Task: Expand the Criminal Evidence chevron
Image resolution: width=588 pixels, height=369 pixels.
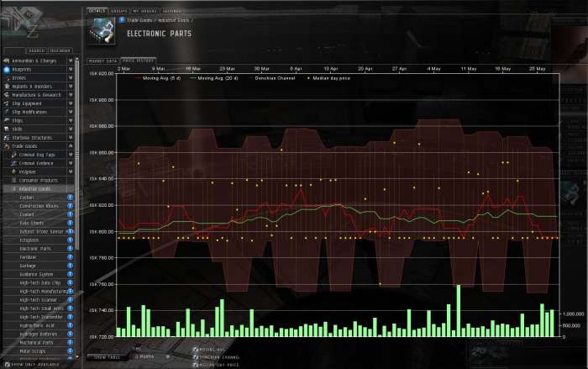Action: tap(70, 163)
